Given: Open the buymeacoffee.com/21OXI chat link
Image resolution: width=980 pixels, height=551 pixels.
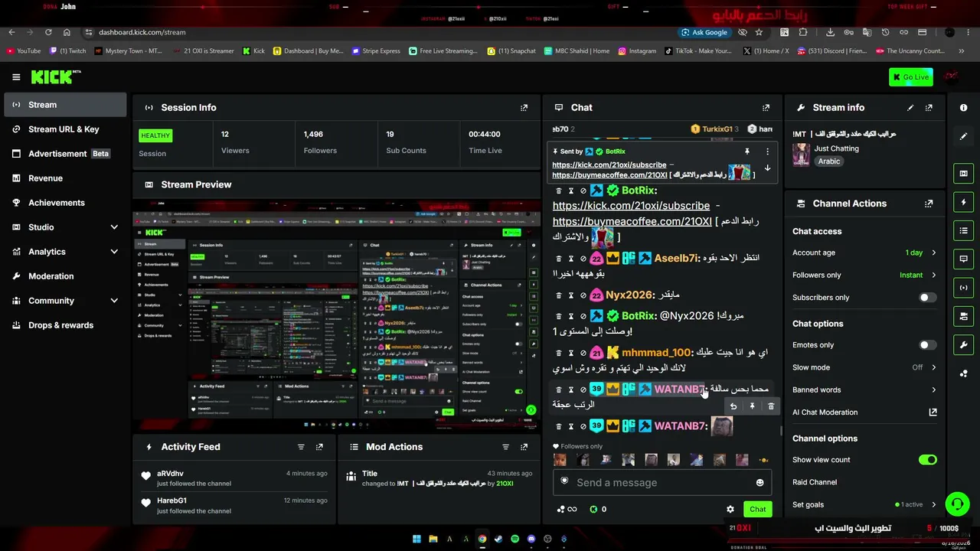Looking at the screenshot, I should click(632, 222).
